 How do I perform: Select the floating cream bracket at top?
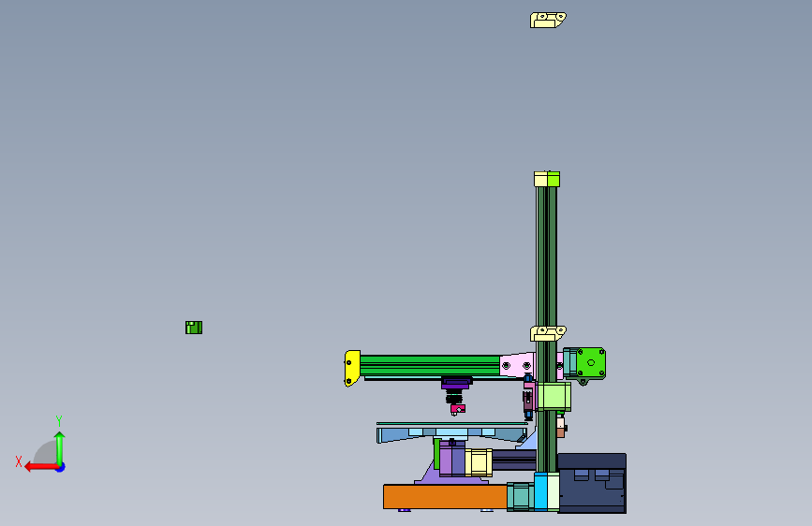pyautogui.click(x=548, y=21)
